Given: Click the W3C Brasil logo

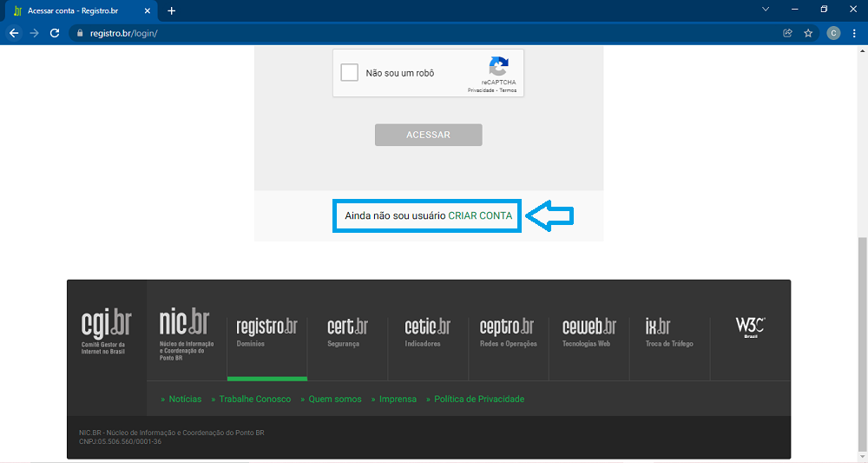Looking at the screenshot, I should click(x=750, y=327).
